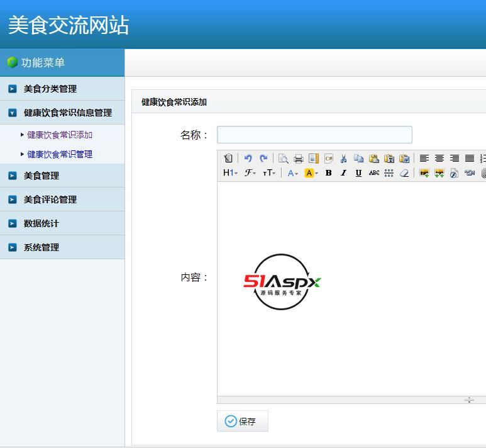Screen dimensions: 486x448
Task: Align text left
Action: coord(424,158)
